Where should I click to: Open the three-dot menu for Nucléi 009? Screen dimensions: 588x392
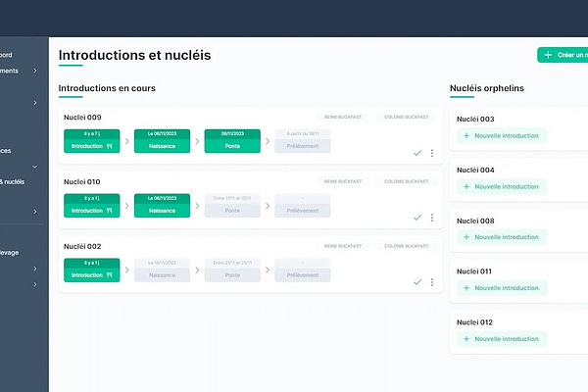coord(432,153)
